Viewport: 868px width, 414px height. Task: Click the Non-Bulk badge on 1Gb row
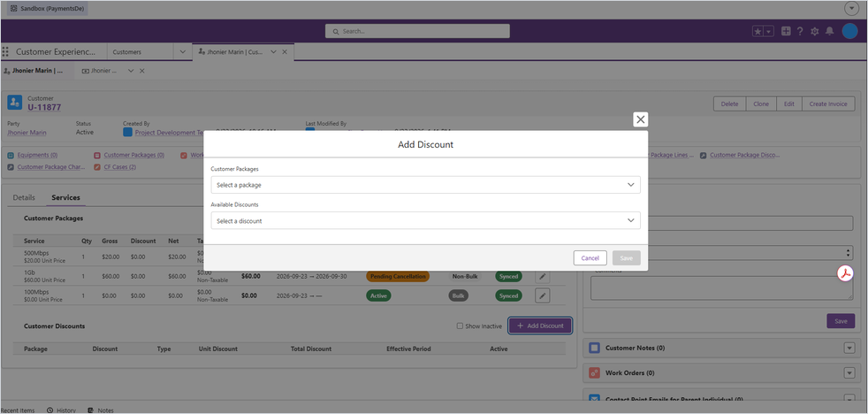(x=465, y=276)
